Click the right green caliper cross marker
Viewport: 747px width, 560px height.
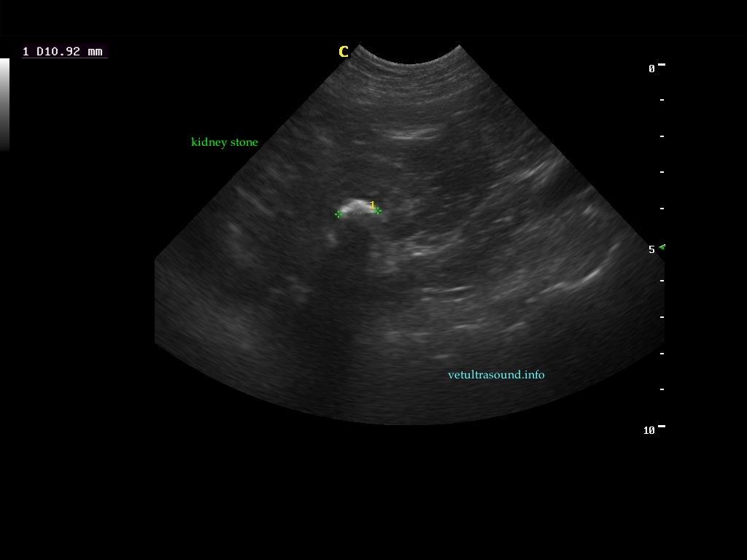point(378,211)
